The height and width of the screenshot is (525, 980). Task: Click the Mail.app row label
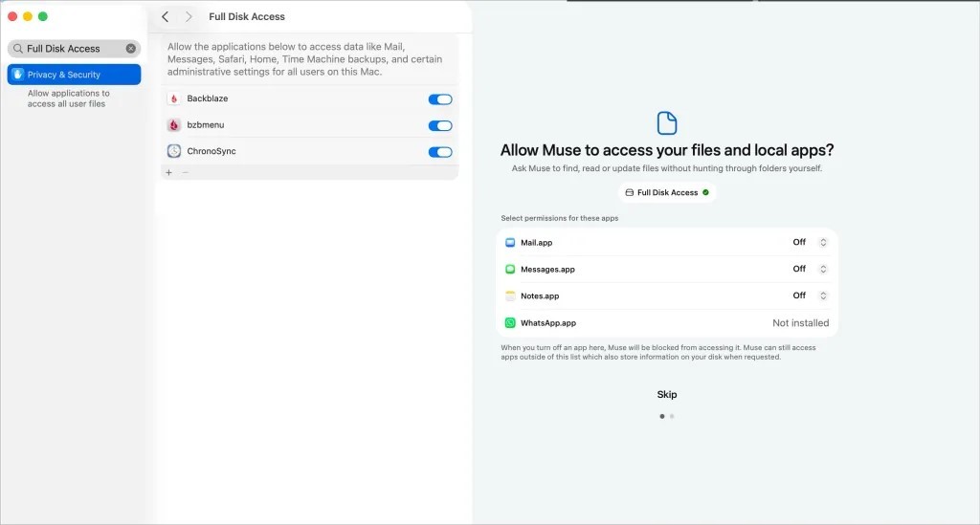click(536, 243)
